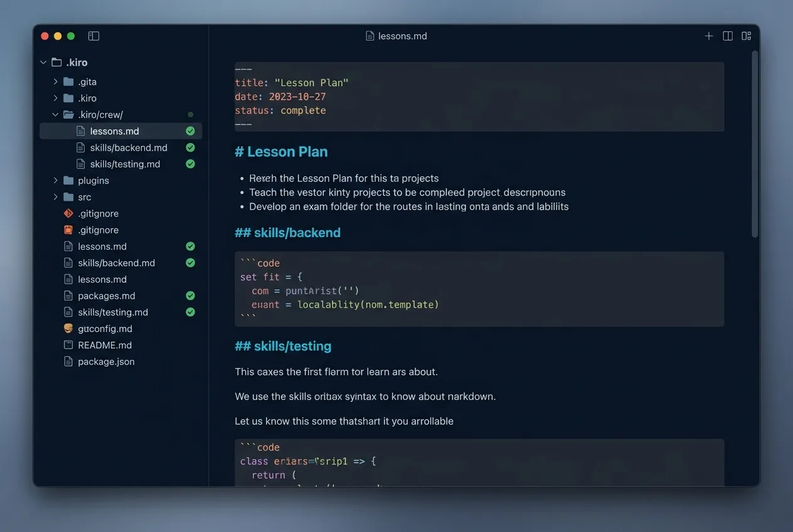Viewport: 793px width, 532px height.
Task: Click the 'localablity(nom.template)' code line
Action: coord(345,305)
